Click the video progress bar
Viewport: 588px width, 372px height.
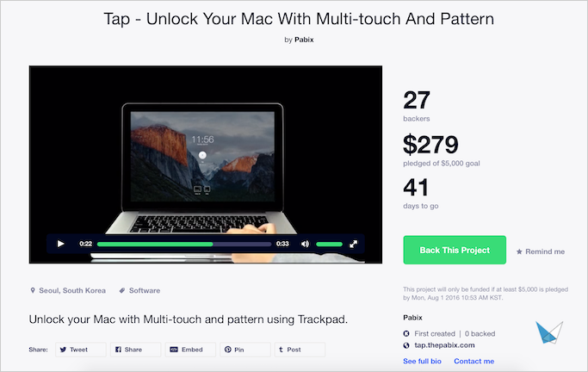tap(184, 245)
